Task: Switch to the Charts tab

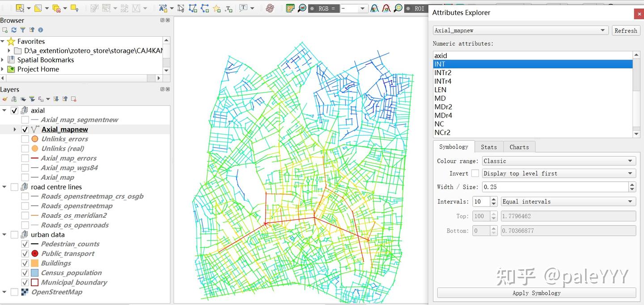Action: tap(519, 147)
